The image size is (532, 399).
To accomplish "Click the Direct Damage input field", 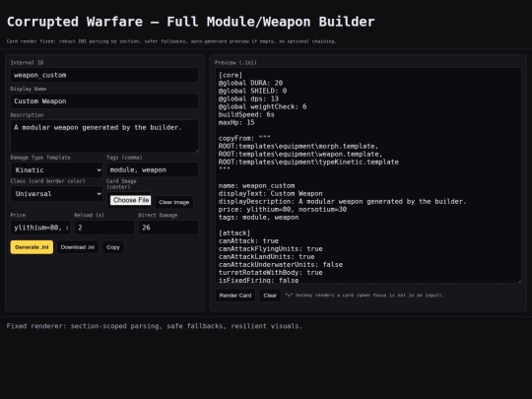I will click(168, 228).
